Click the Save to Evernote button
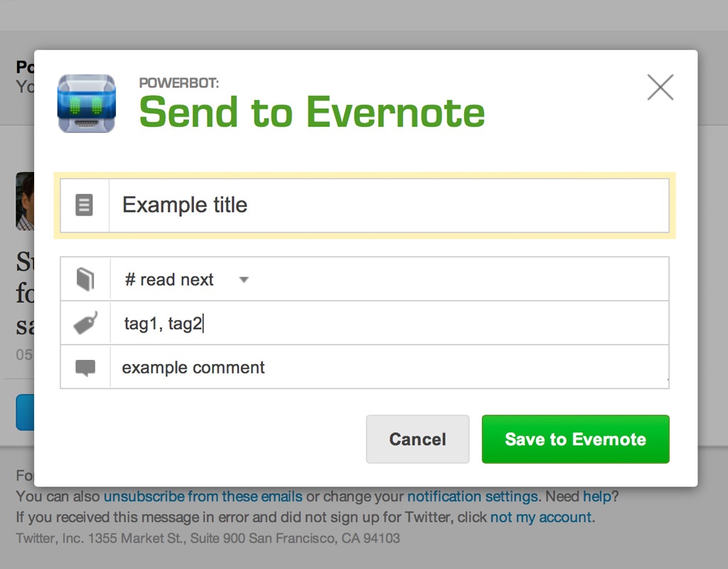This screenshot has height=569, width=728. click(x=575, y=439)
